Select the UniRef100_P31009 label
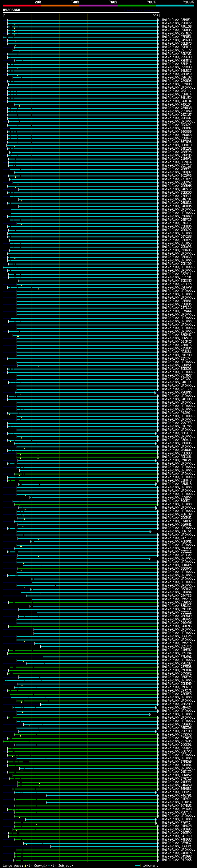The image size is (197, 868). 177,111
